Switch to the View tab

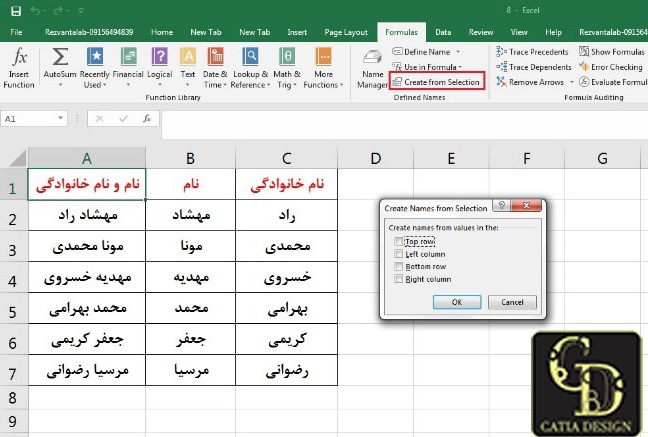point(519,32)
